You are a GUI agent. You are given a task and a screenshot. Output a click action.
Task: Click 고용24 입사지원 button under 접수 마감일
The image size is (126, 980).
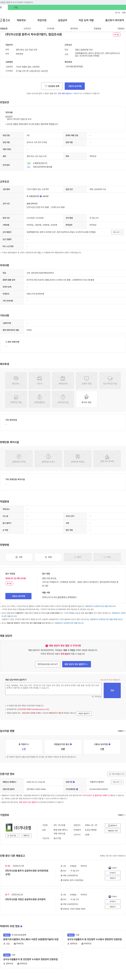(18, 596)
